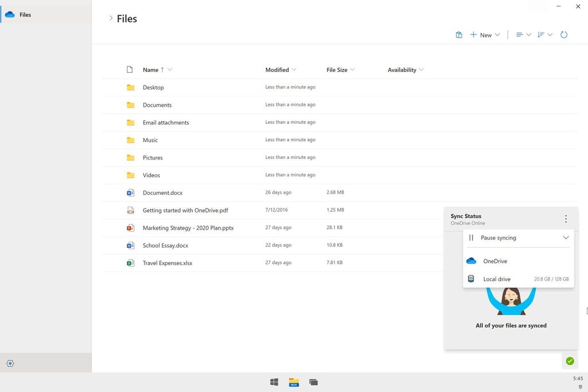The image size is (588, 392).
Task: Click the Files breadcrumb label
Action: [127, 18]
